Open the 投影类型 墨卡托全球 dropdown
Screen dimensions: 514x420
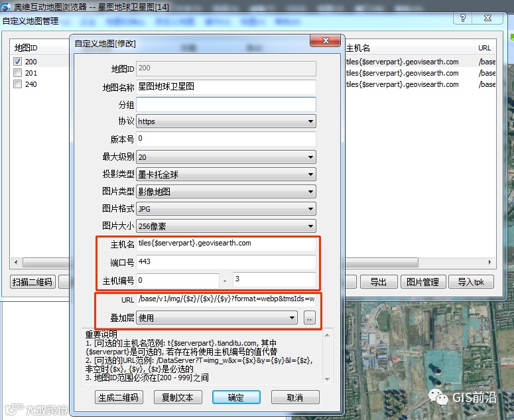point(226,175)
